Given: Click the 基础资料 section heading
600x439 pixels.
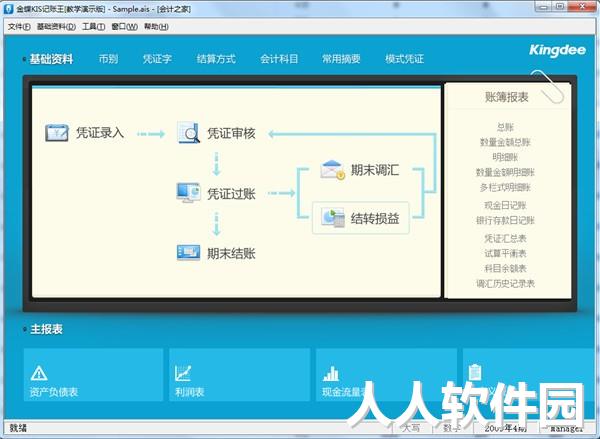Looking at the screenshot, I should 51,59.
